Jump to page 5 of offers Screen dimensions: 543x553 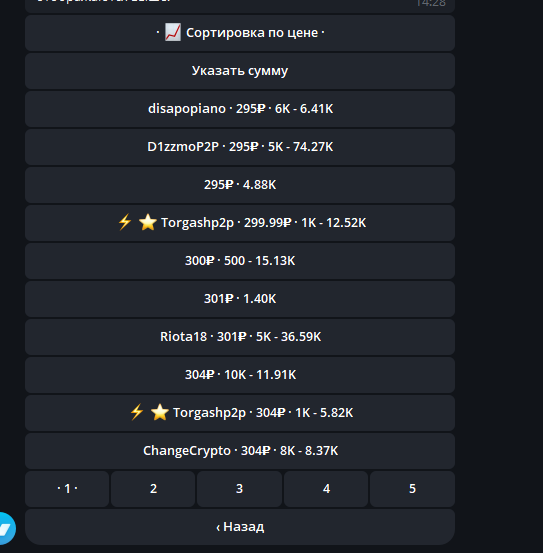point(412,489)
